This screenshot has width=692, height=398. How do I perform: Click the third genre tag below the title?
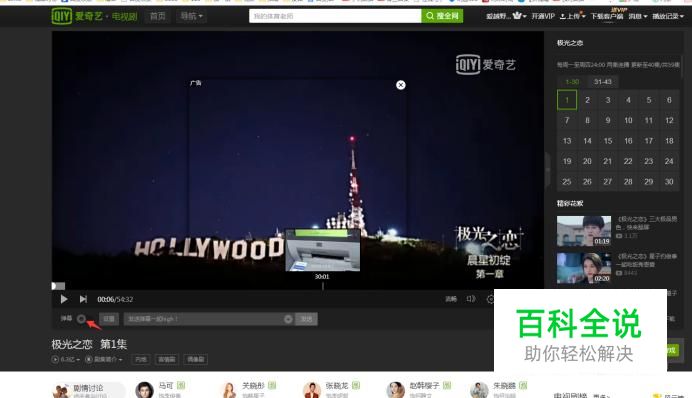196,360
